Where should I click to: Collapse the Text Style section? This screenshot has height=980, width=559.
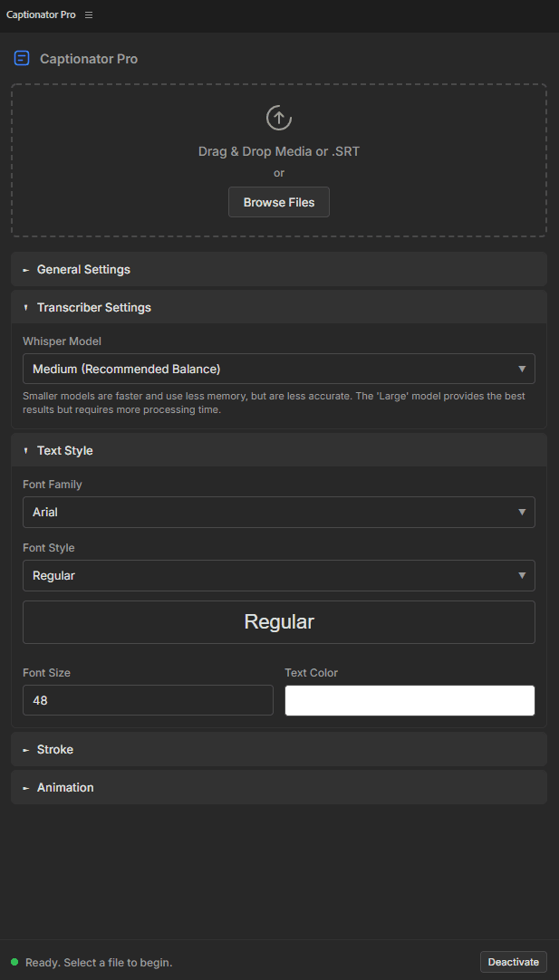(x=279, y=450)
